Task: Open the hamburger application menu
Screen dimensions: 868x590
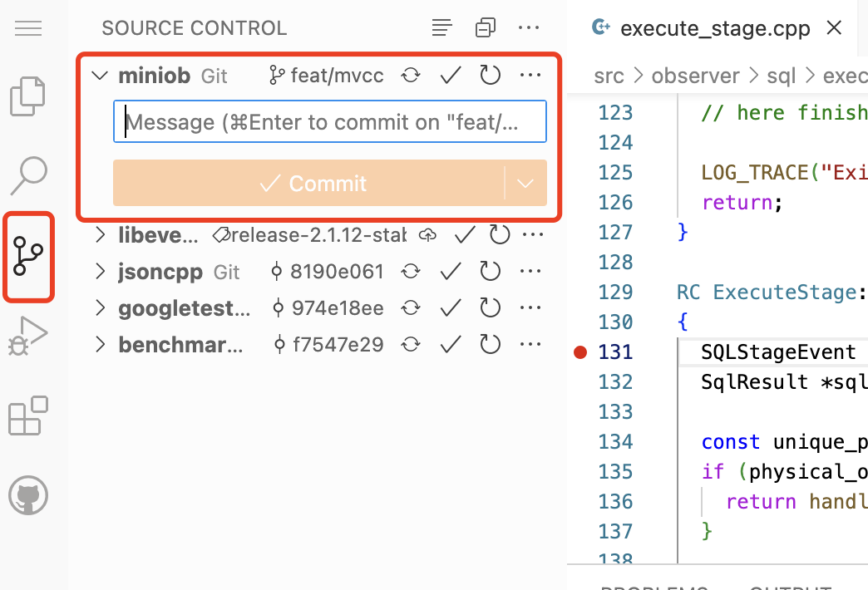Action: (x=28, y=27)
